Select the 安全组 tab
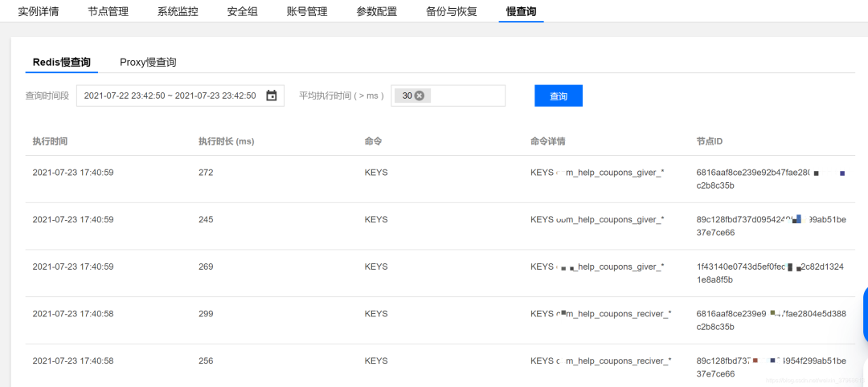The height and width of the screenshot is (387, 868). point(242,11)
